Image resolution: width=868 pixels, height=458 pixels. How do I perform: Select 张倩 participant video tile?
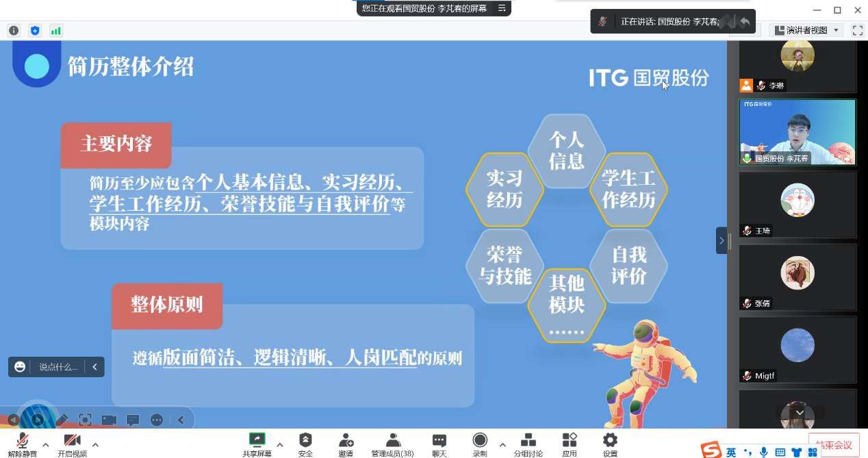pyautogui.click(x=797, y=277)
